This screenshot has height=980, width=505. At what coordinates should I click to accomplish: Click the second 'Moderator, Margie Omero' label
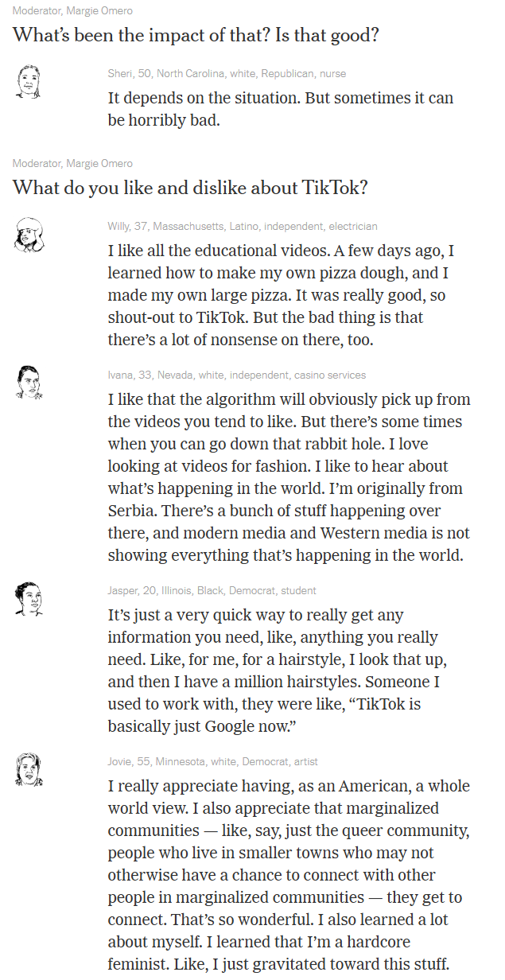click(x=72, y=164)
